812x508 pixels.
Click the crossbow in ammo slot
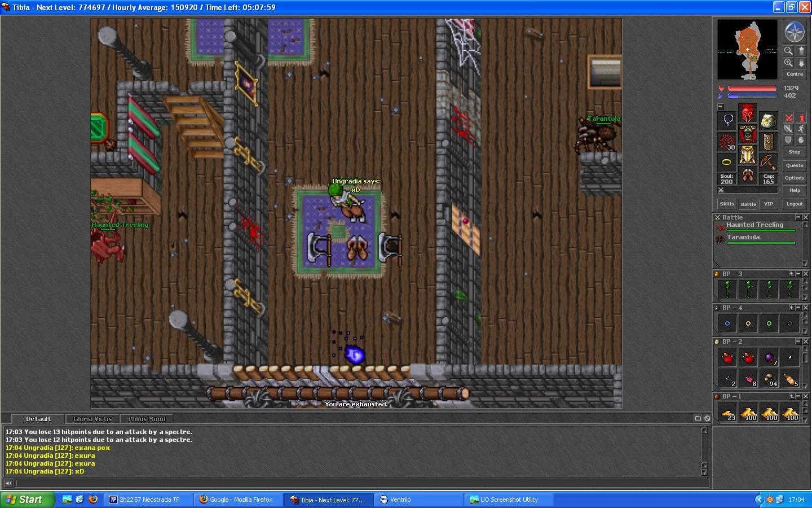pos(769,163)
